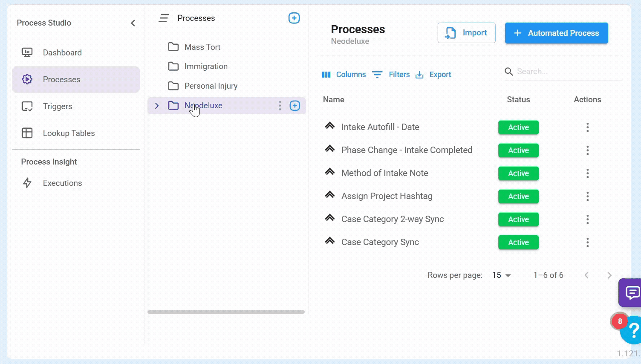Open actions menu for Method of Intake Note
Viewport: 641px width, 364px height.
587,173
